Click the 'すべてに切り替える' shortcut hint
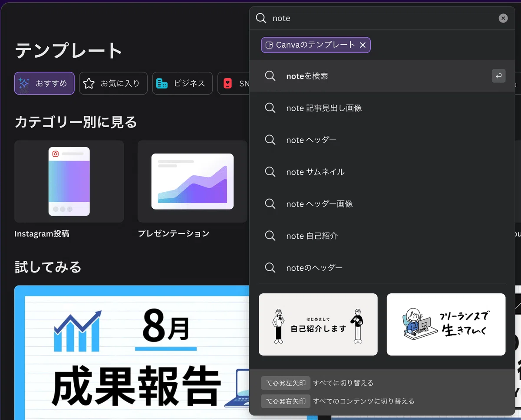 coord(343,383)
